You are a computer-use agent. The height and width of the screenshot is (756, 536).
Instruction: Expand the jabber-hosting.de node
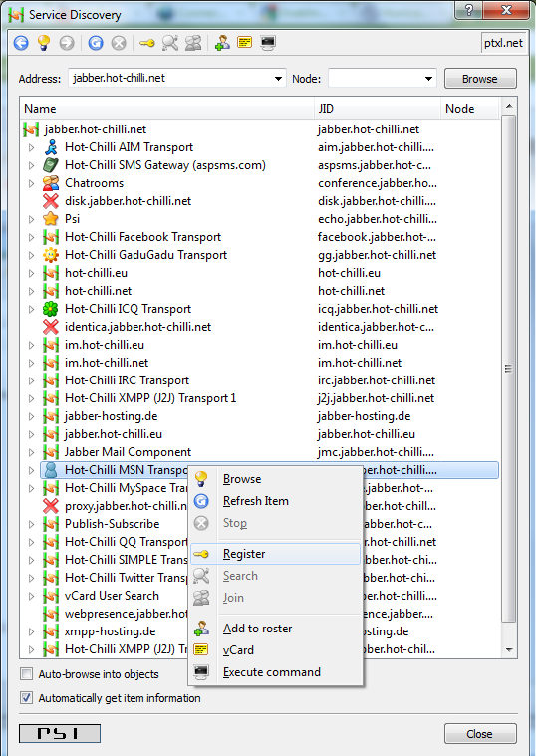click(31, 416)
